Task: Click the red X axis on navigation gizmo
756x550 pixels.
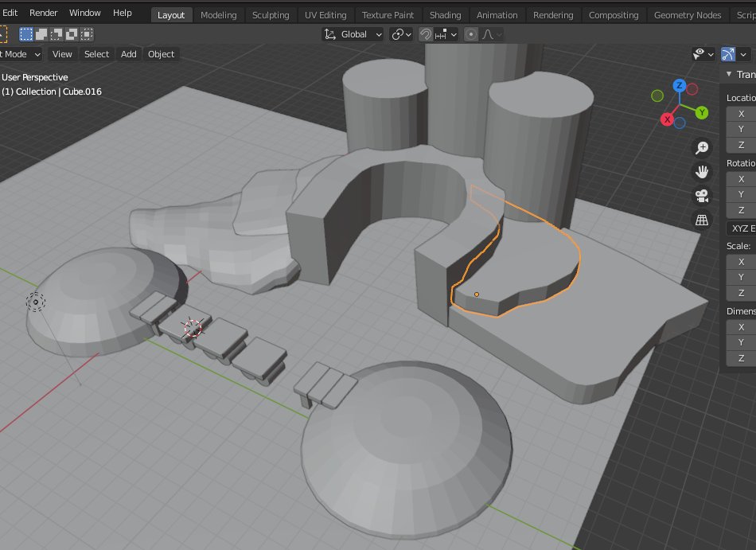Action: (667, 119)
